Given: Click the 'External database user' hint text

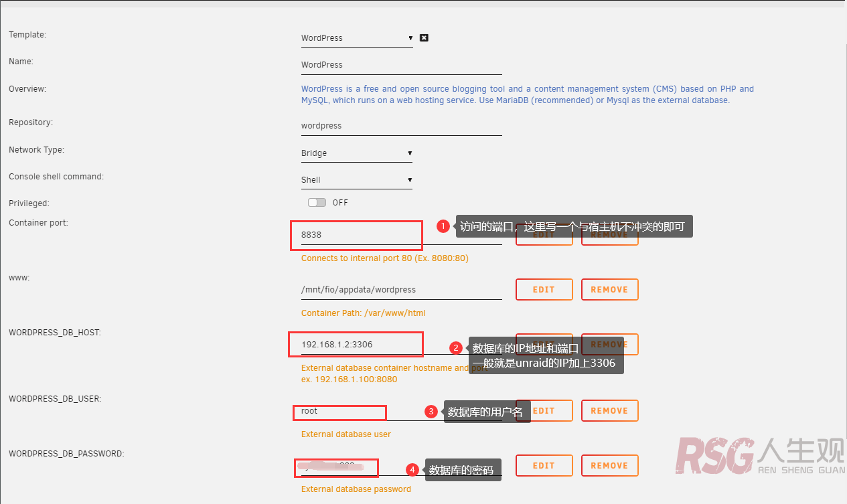Looking at the screenshot, I should click(x=346, y=434).
